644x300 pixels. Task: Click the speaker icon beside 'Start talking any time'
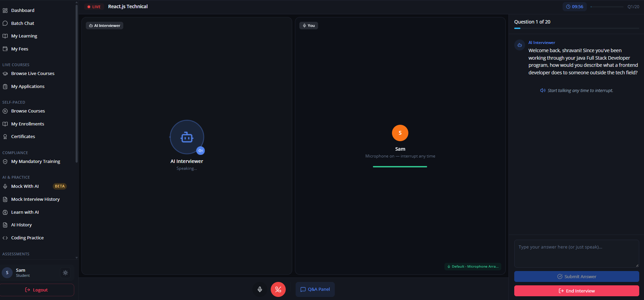tap(543, 91)
